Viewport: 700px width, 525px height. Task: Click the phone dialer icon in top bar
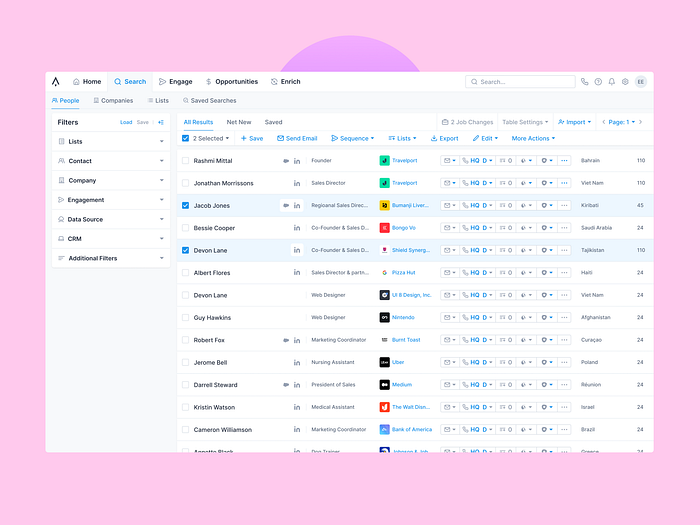point(584,82)
